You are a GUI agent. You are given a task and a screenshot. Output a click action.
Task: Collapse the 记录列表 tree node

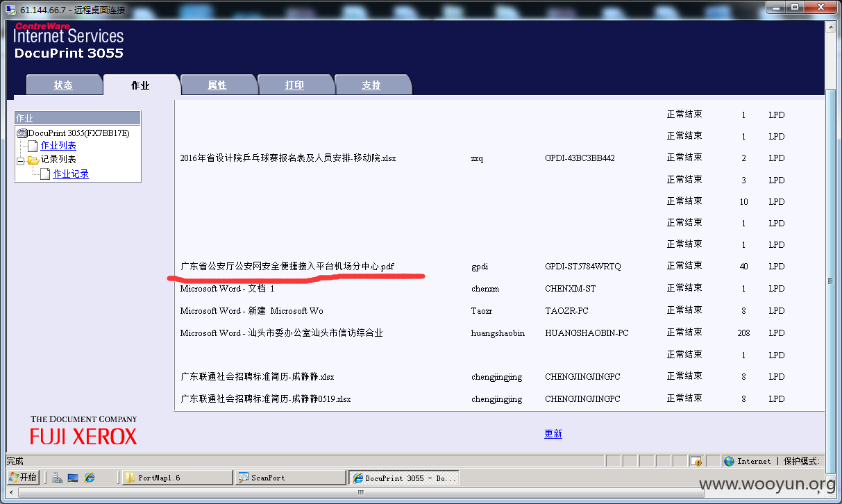[21, 160]
